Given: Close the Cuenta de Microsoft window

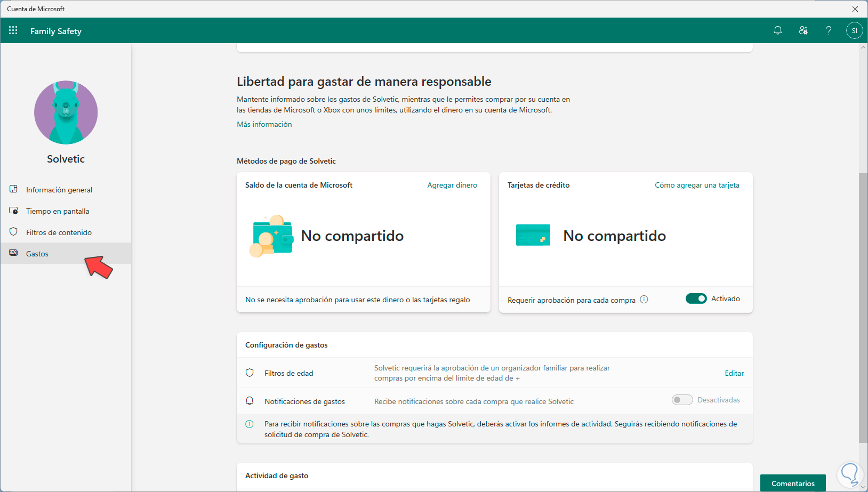Looking at the screenshot, I should click(855, 9).
